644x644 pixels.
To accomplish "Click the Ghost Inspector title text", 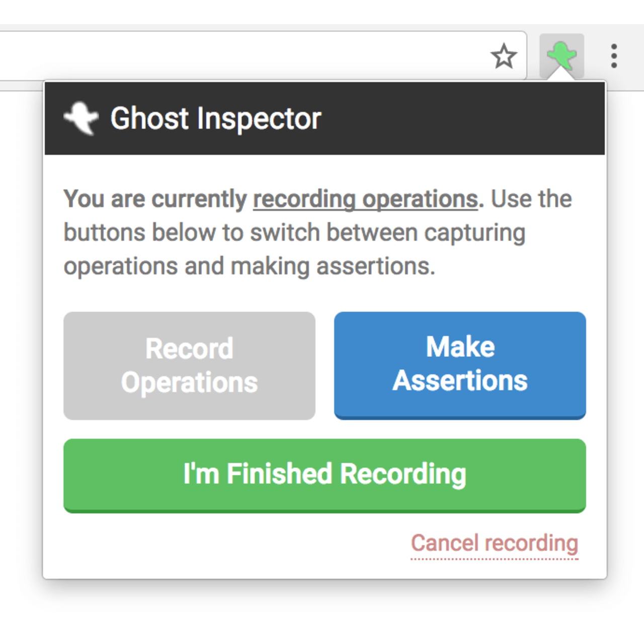I will 215,118.
